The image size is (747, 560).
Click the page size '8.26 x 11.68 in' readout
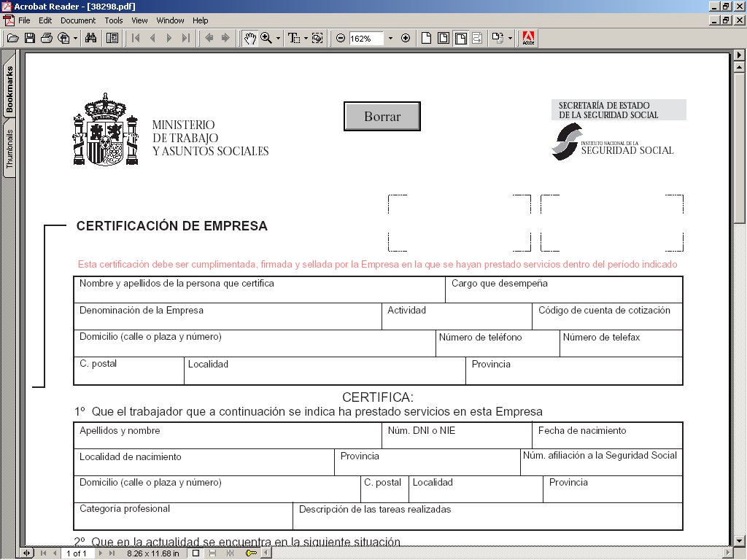coord(153,553)
